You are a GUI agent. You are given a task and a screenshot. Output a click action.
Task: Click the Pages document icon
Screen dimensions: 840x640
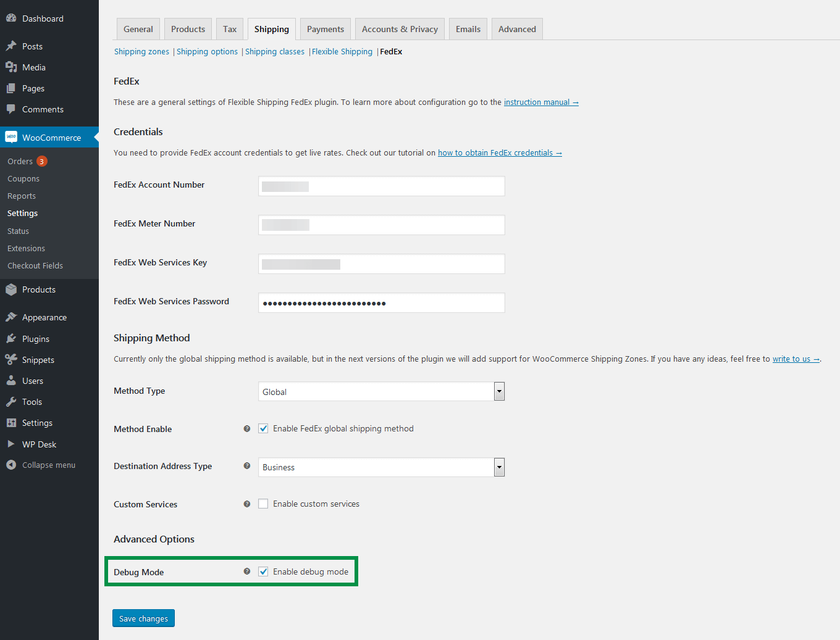pos(11,88)
